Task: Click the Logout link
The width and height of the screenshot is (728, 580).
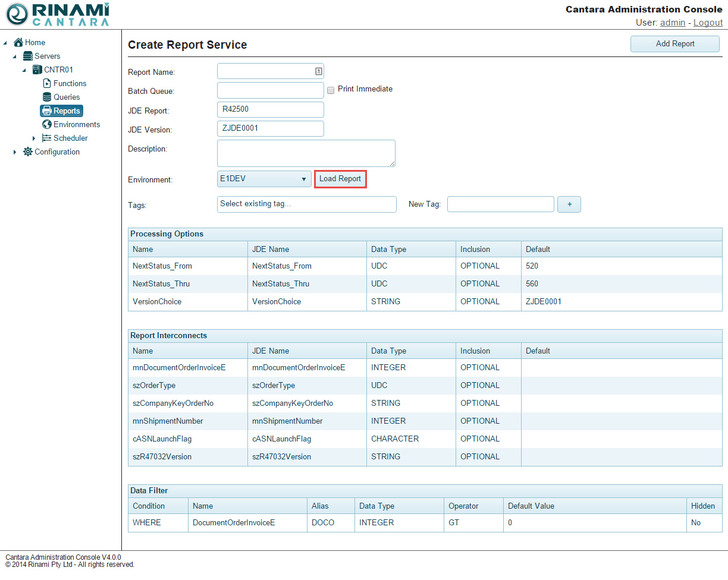Action: pos(708,23)
